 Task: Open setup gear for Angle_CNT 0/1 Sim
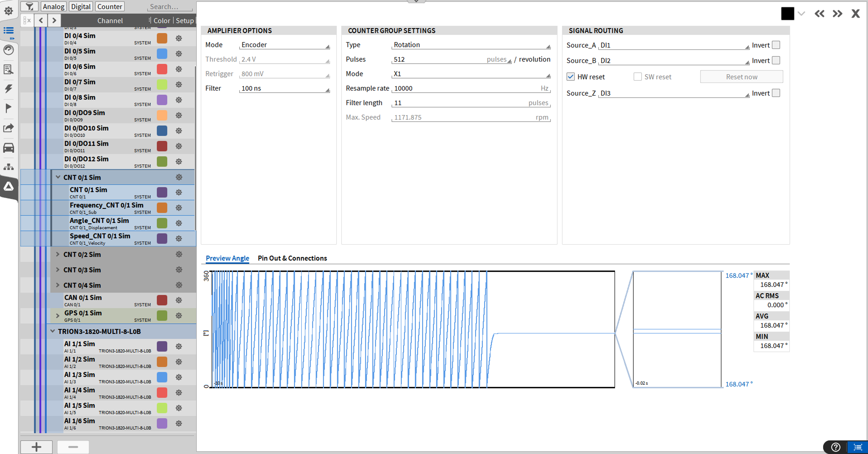click(179, 223)
